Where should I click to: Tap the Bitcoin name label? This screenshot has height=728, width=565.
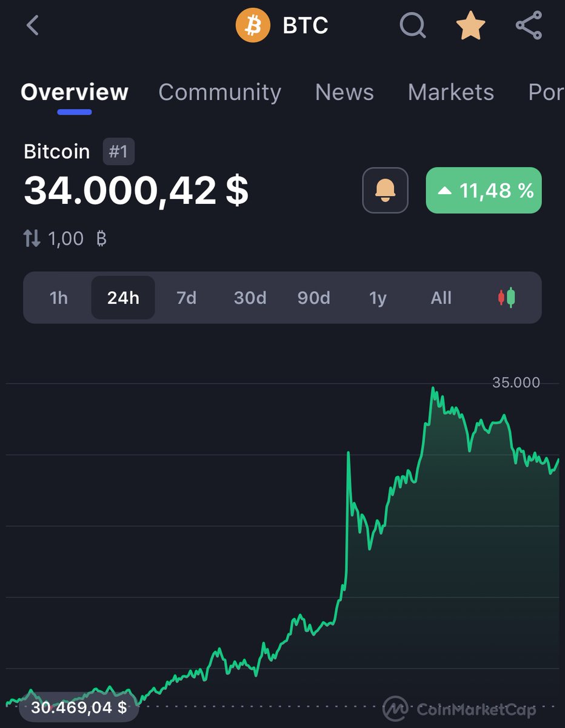[x=56, y=152]
